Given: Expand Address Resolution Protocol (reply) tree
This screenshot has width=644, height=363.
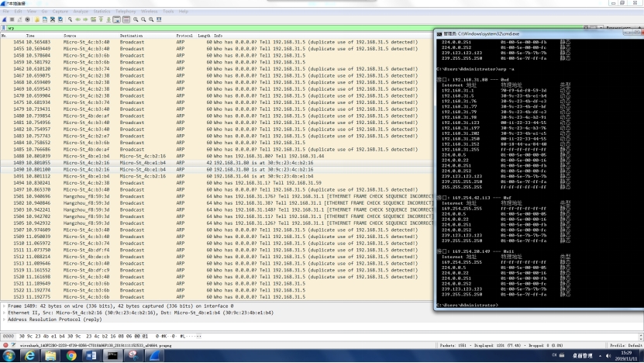Looking at the screenshot, I should pyautogui.click(x=4, y=320).
